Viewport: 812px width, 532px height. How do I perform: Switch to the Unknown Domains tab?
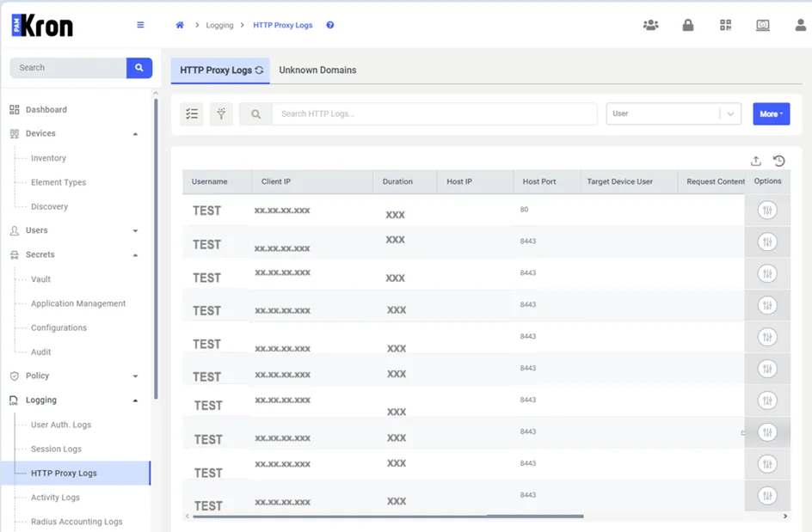click(317, 70)
